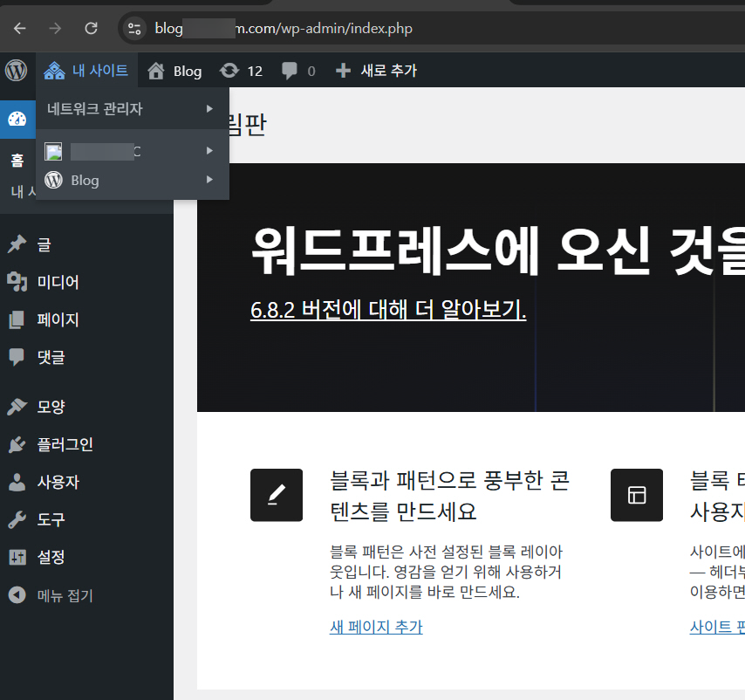The height and width of the screenshot is (700, 745).
Task: Collapse the sidebar via 메뉴 접기
Action: (x=65, y=595)
